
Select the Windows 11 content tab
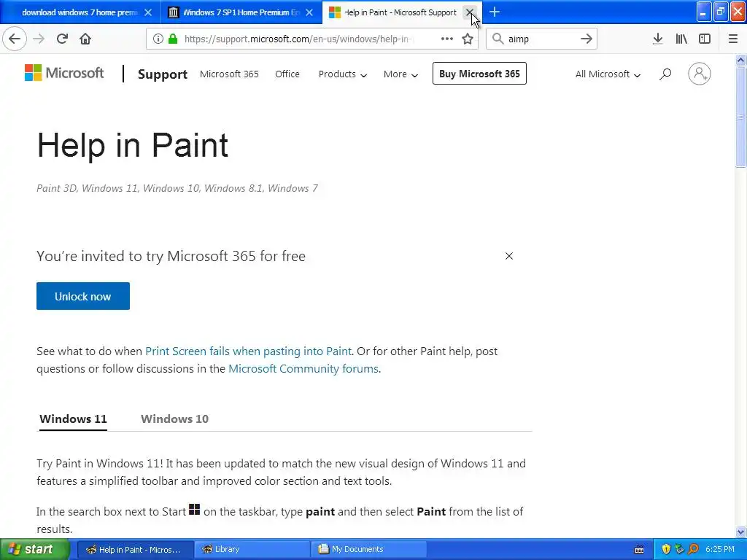coord(73,419)
